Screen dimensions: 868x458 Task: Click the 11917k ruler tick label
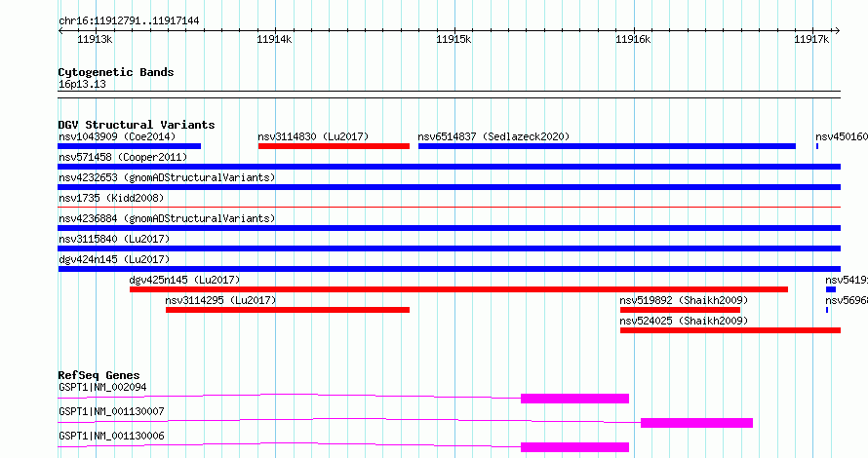click(x=811, y=39)
